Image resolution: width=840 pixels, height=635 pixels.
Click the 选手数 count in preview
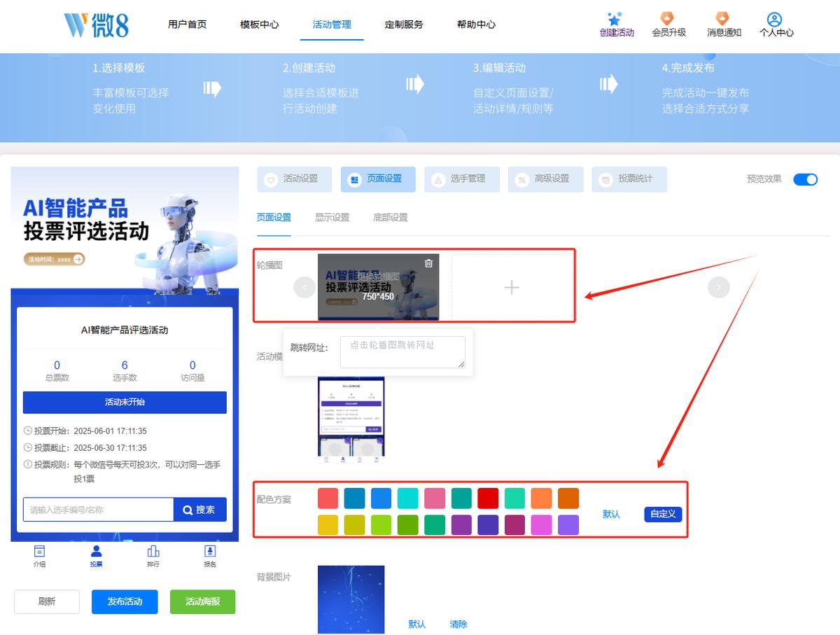125,365
